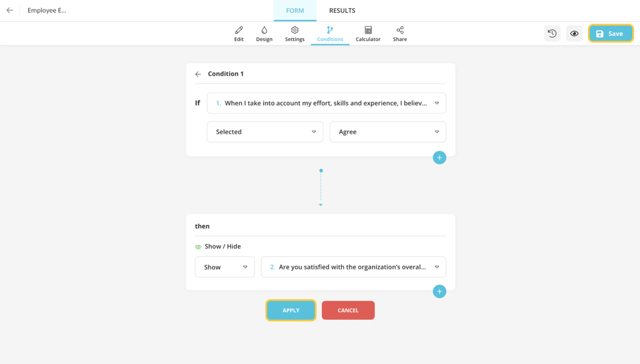
Task: Open the Show action dropdown
Action: pyautogui.click(x=225, y=267)
